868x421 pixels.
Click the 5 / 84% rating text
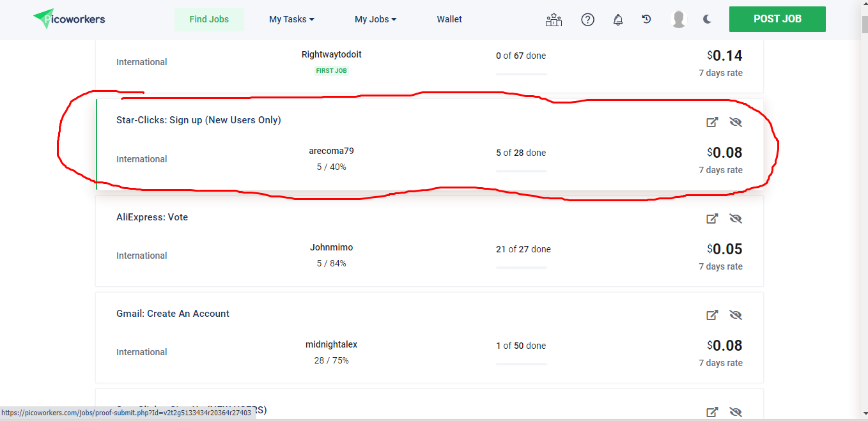(332, 263)
